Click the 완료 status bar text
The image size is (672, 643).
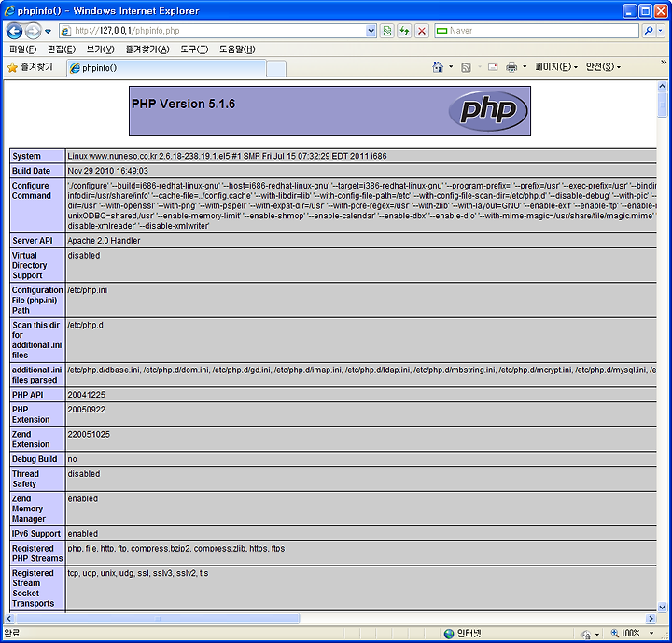click(x=12, y=633)
